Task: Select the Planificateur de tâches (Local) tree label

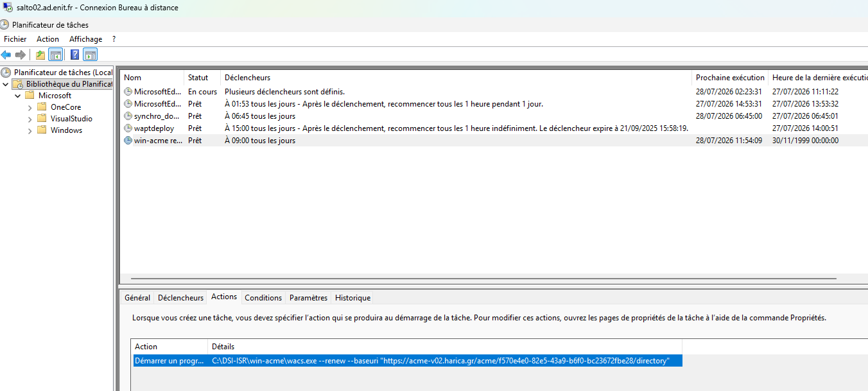Action: (63, 73)
